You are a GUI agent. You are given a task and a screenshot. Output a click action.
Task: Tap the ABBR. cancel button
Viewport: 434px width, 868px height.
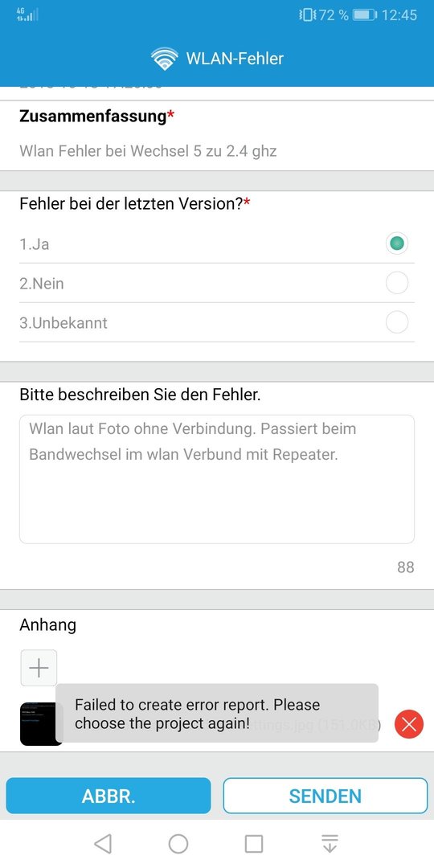pos(108,796)
